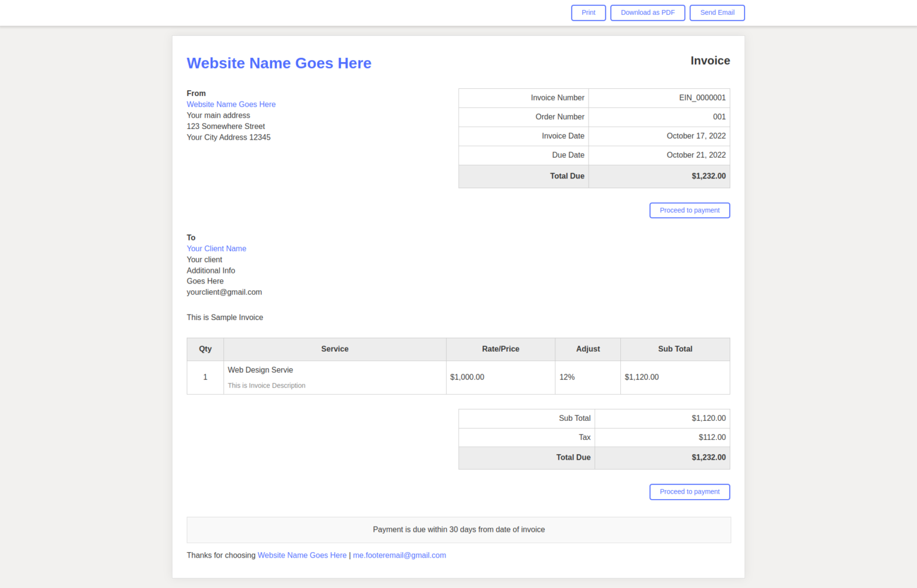
Task: Click the Print button
Action: (x=588, y=13)
